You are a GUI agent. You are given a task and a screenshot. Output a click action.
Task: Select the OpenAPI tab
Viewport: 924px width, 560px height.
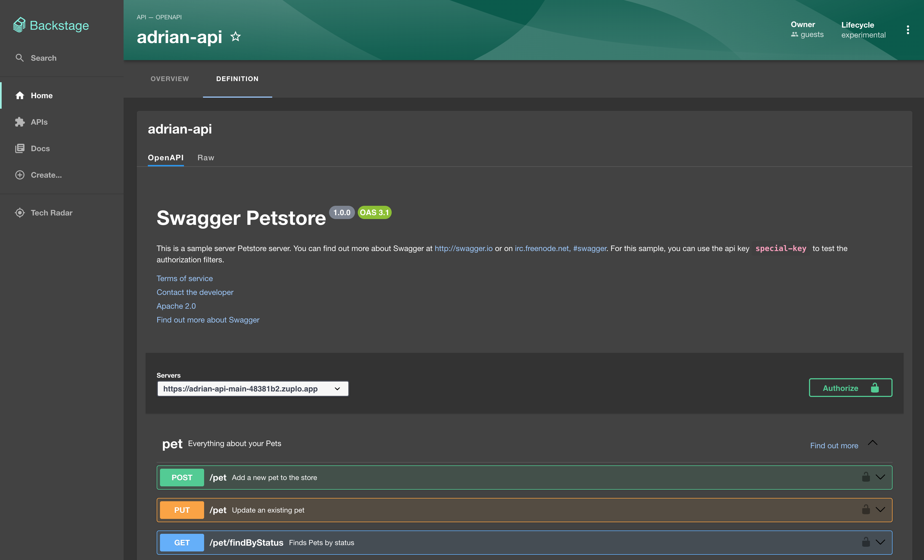coord(166,158)
